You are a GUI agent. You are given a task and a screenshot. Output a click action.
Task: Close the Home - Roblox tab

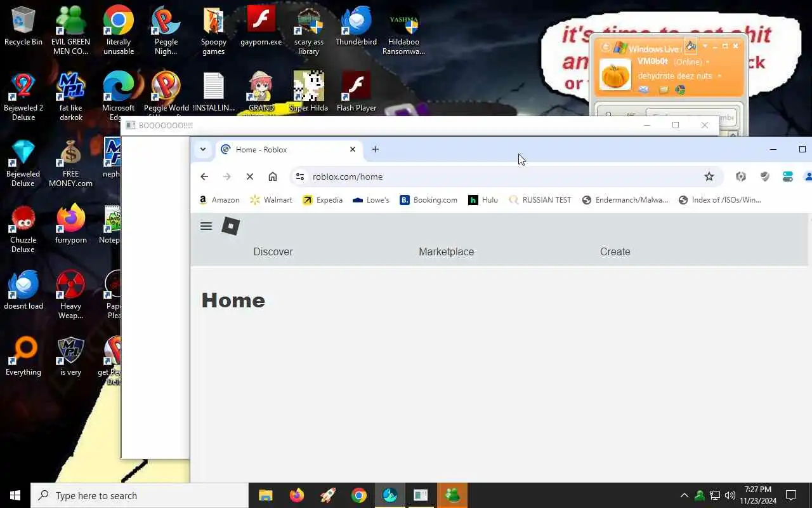(x=353, y=149)
